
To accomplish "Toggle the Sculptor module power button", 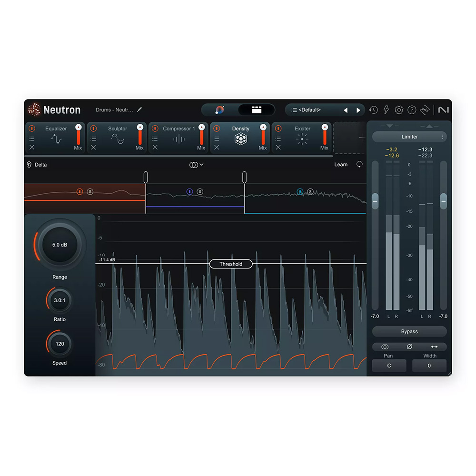I will click(93, 129).
